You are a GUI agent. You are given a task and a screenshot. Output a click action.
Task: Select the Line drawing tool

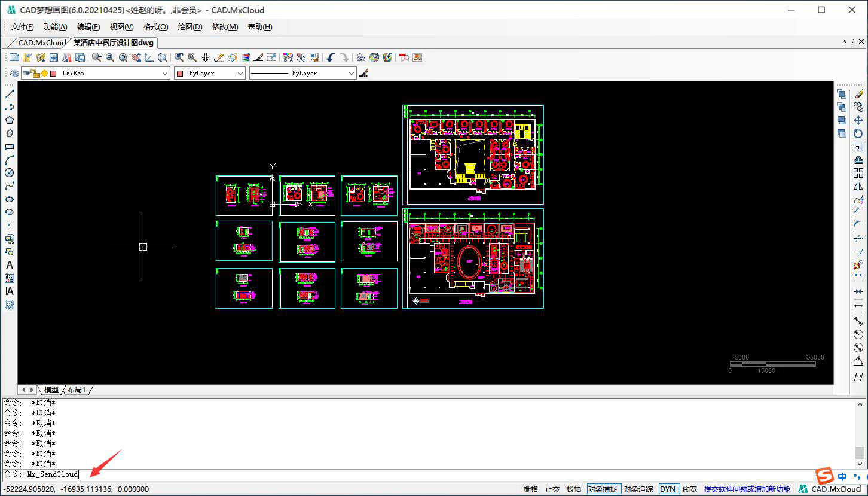coord(9,94)
